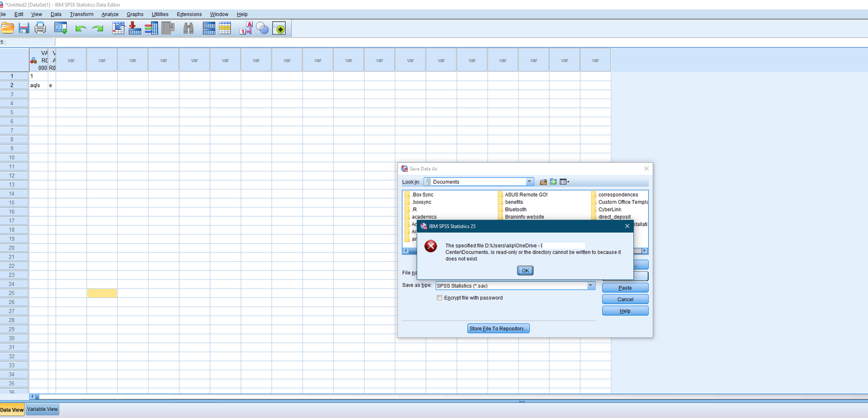Click the cell editor input bar

(461, 42)
